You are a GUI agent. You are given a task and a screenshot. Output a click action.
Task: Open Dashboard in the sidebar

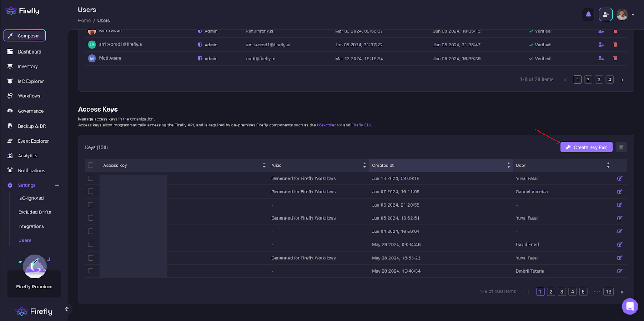(29, 52)
